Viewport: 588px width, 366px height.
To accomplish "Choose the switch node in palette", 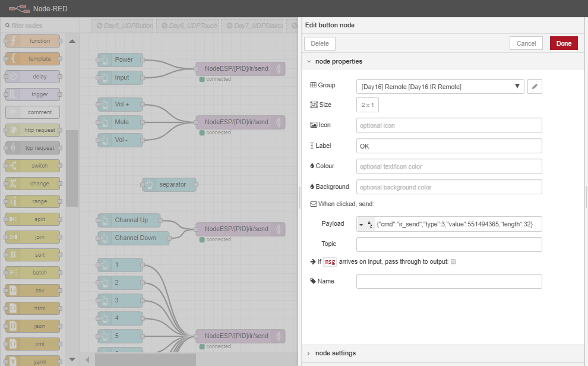I will (x=33, y=166).
